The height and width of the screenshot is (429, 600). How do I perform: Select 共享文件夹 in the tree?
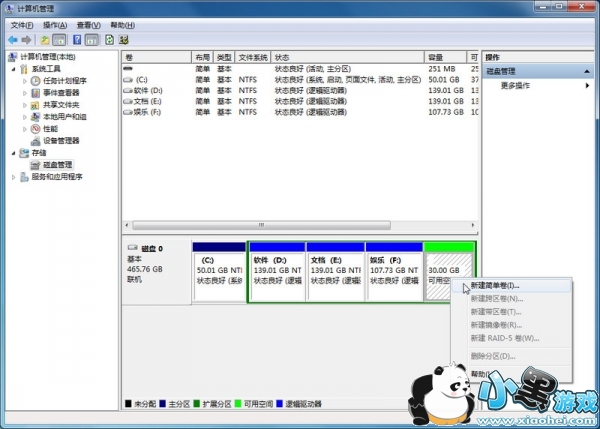61,105
